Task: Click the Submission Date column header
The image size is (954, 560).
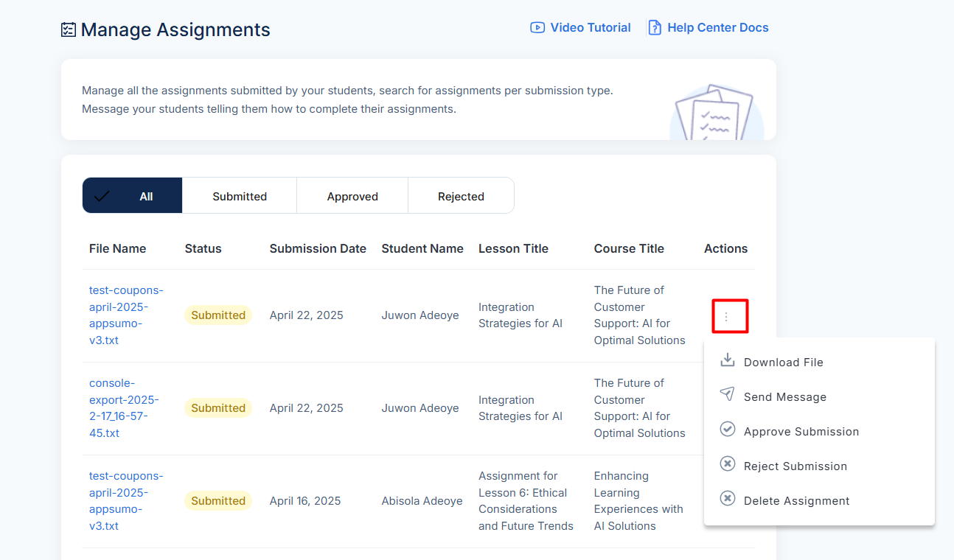Action: (x=318, y=248)
